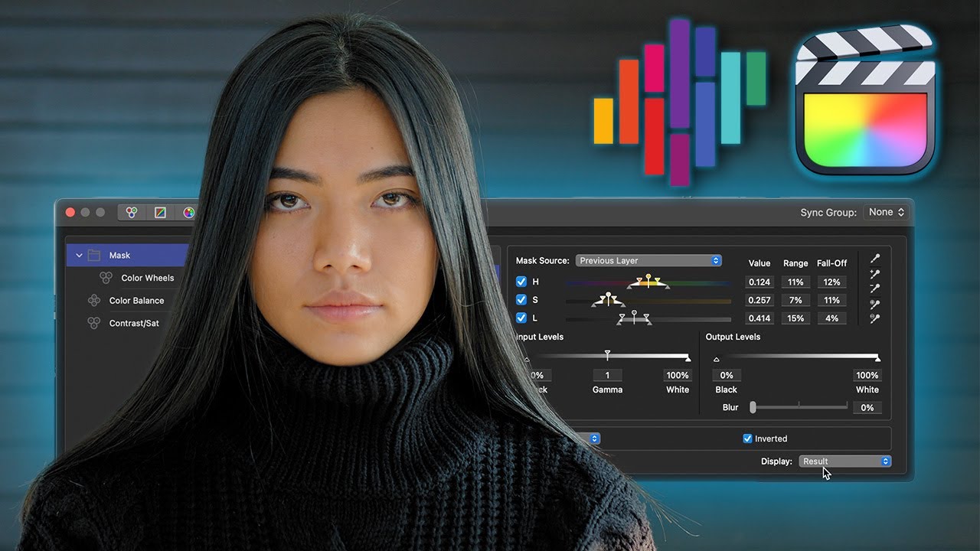This screenshot has width=980, height=551.
Task: Edit the L Range field 15%
Action: pos(795,318)
